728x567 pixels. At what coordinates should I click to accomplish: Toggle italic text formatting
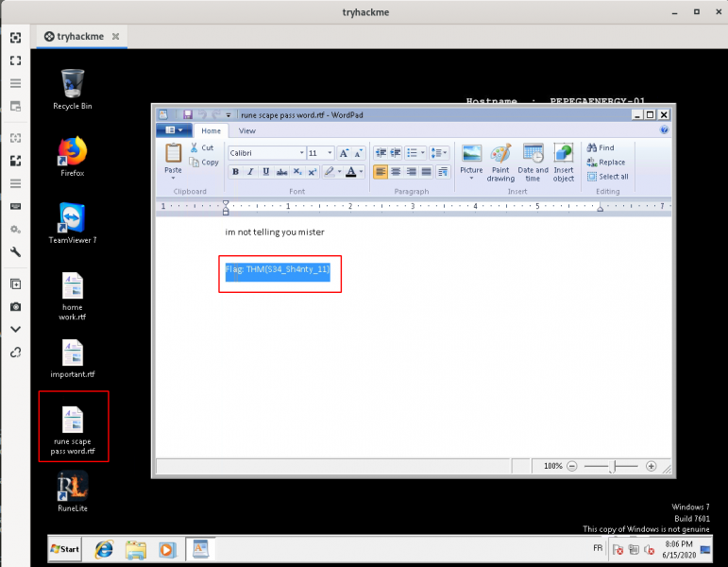pos(251,172)
